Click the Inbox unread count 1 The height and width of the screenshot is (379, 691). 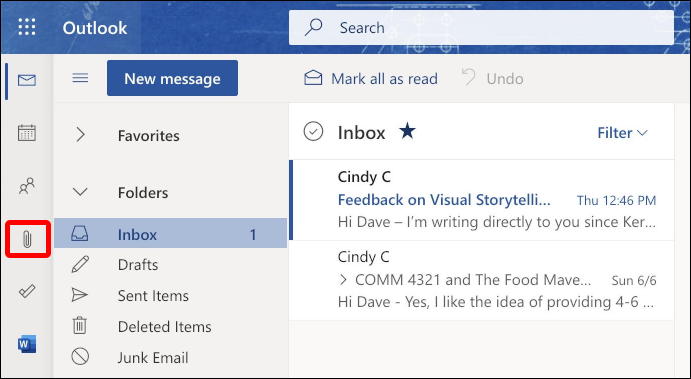click(x=253, y=234)
